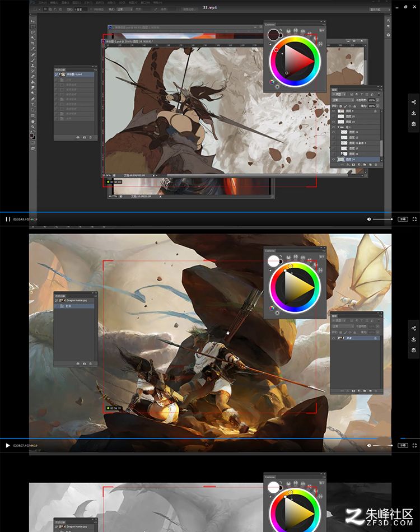The height and width of the screenshot is (532, 420).
Task: Click share icon beside Dragon Hunter video frame
Action: pyautogui.click(x=413, y=328)
